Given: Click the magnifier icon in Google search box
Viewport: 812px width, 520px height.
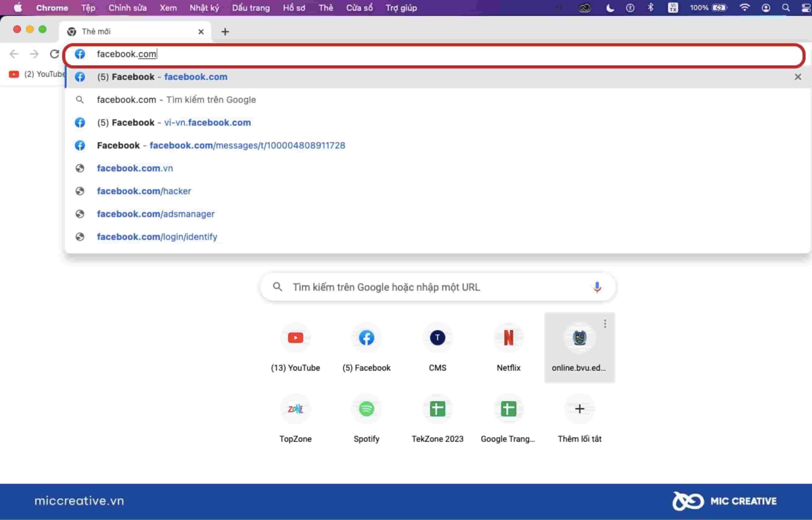Looking at the screenshot, I should 277,287.
